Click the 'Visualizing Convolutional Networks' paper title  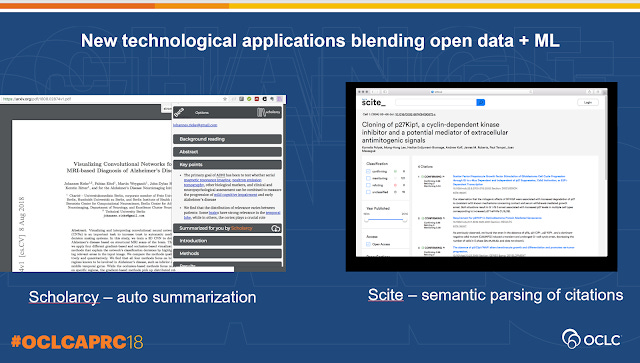[119, 167]
